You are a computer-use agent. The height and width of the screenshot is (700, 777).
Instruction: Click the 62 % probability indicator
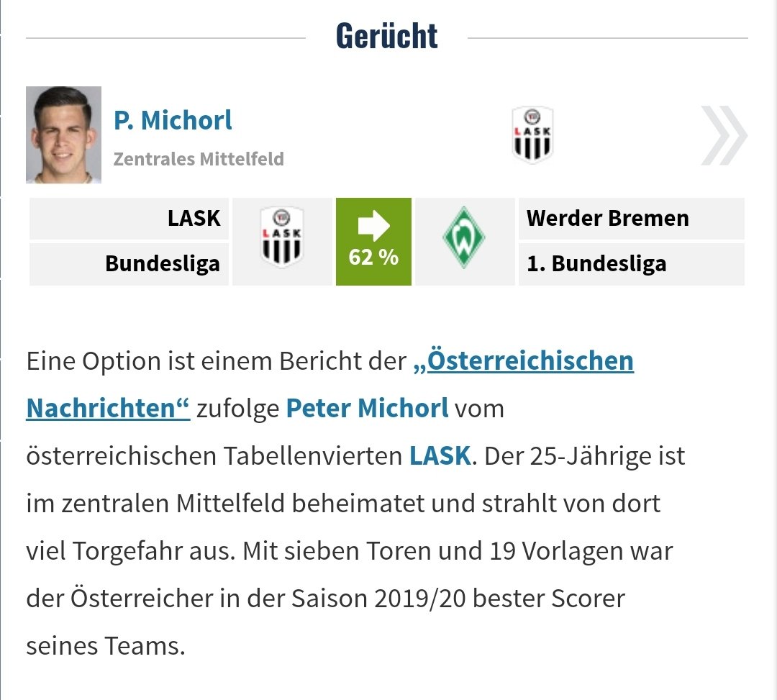tap(373, 257)
